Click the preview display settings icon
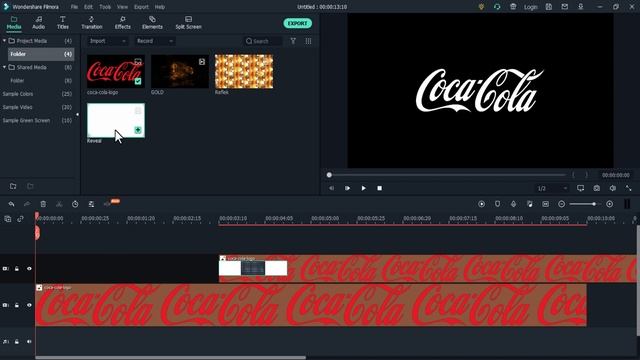Viewport: 640px width, 360px height. point(580,188)
